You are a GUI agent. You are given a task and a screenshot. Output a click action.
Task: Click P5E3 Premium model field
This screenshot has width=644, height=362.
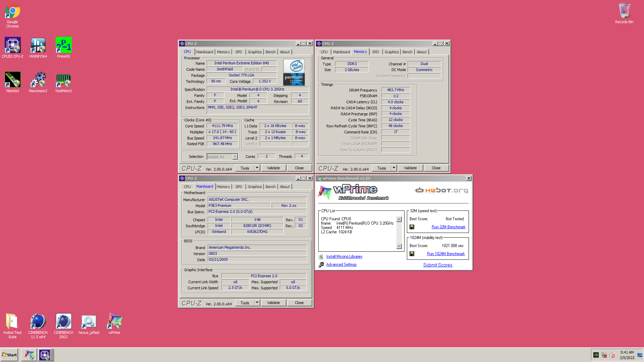click(239, 205)
